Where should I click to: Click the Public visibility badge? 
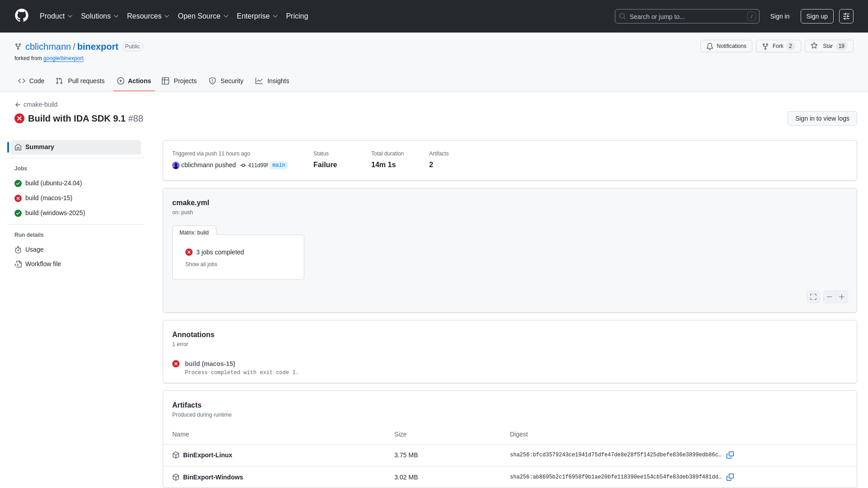pos(132,47)
